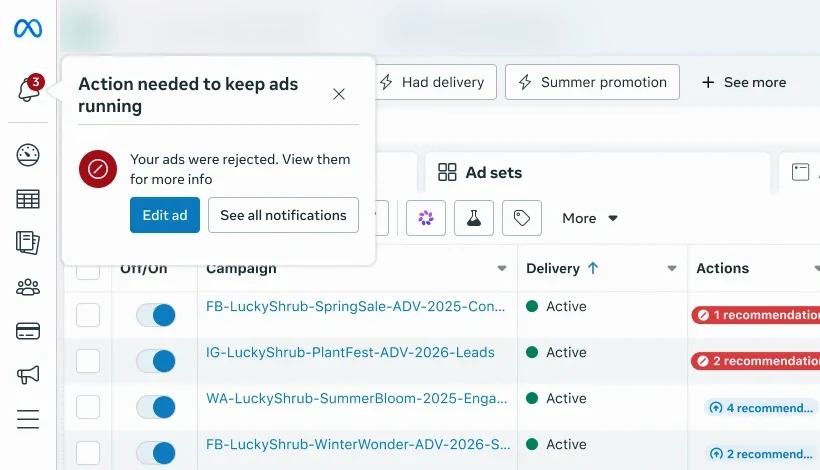Click the tag rules icon

pyautogui.click(x=522, y=218)
